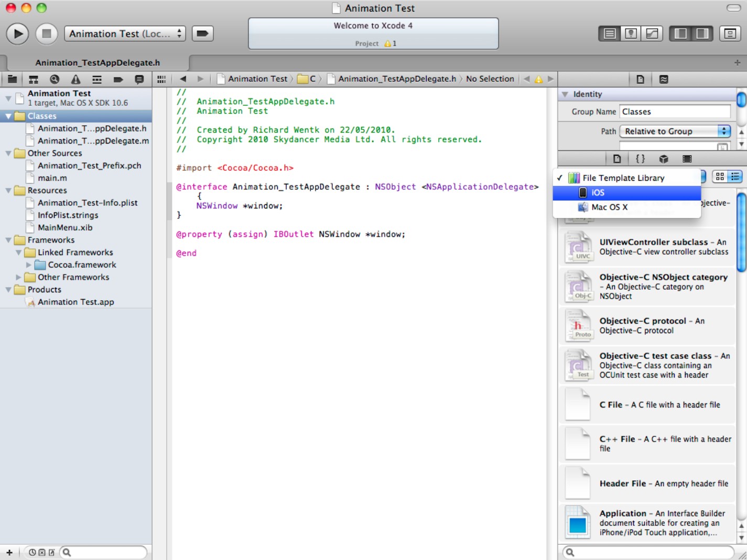Show the Log navigator speech bubble icon
This screenshot has width=747, height=560.
(139, 79)
